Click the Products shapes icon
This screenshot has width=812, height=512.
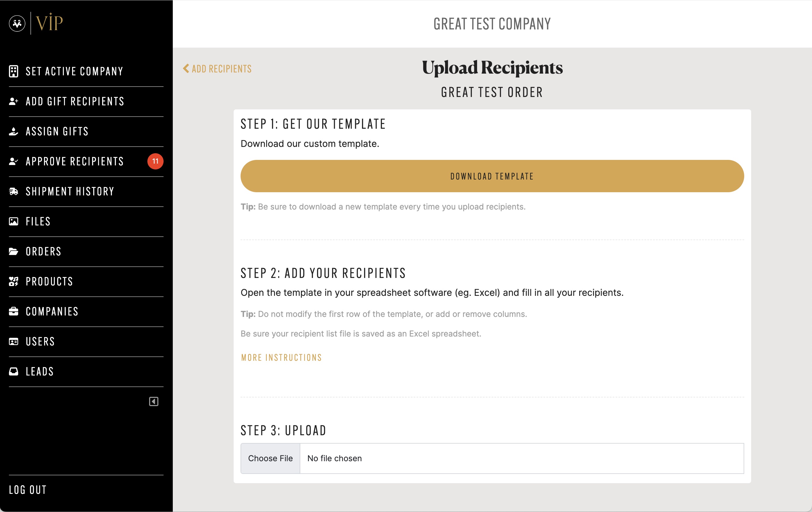14,281
